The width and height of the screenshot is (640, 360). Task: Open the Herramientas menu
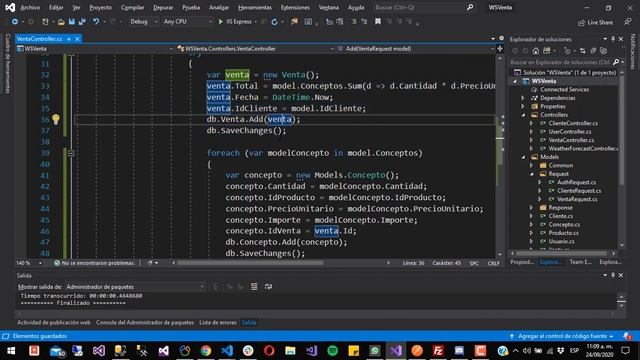click(255, 7)
